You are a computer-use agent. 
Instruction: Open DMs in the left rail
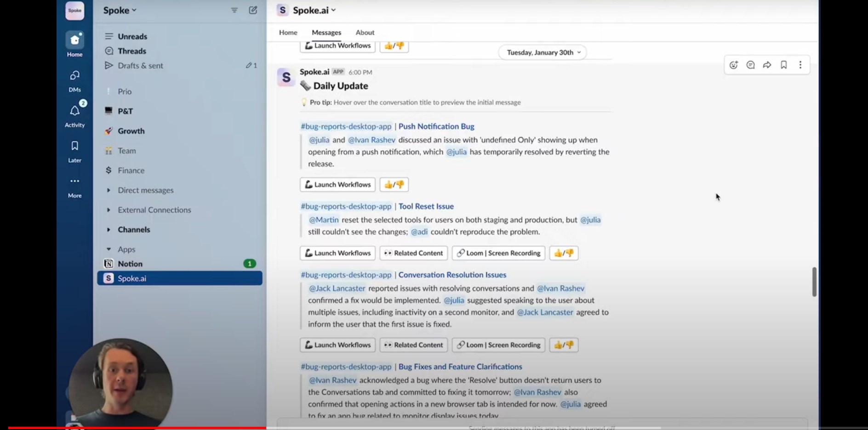(x=74, y=81)
